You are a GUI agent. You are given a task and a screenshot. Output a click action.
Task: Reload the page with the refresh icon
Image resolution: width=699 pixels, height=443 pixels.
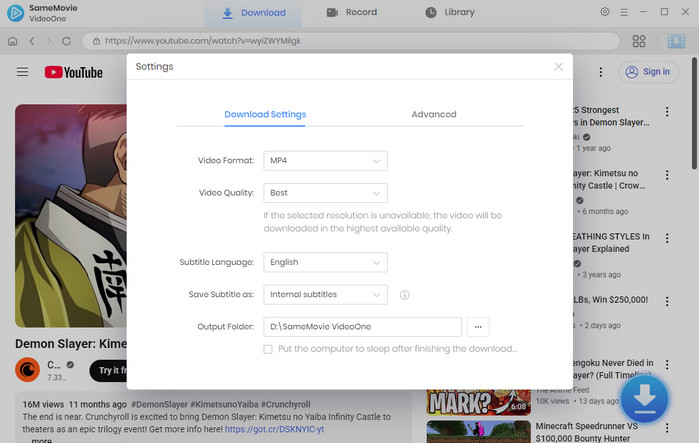[x=66, y=41]
